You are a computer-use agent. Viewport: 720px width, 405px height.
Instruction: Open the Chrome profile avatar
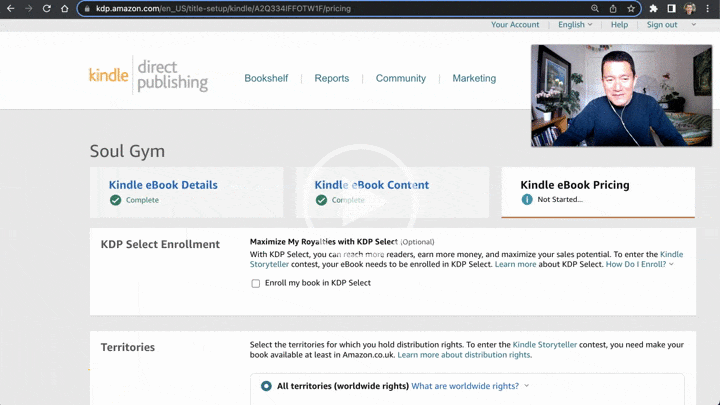(x=689, y=8)
